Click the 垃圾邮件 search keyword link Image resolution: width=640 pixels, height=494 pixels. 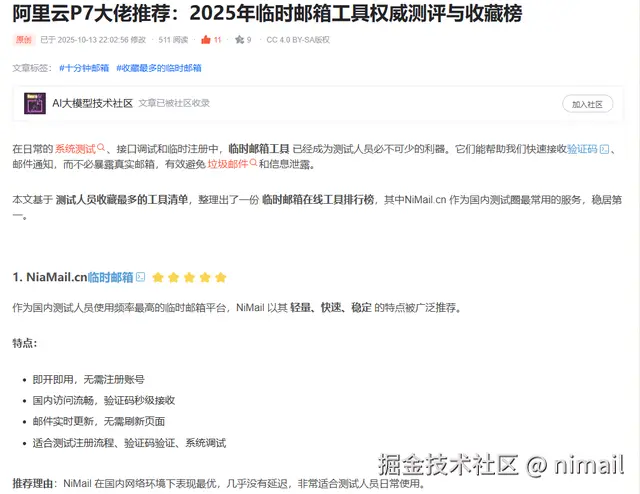[x=228, y=164]
